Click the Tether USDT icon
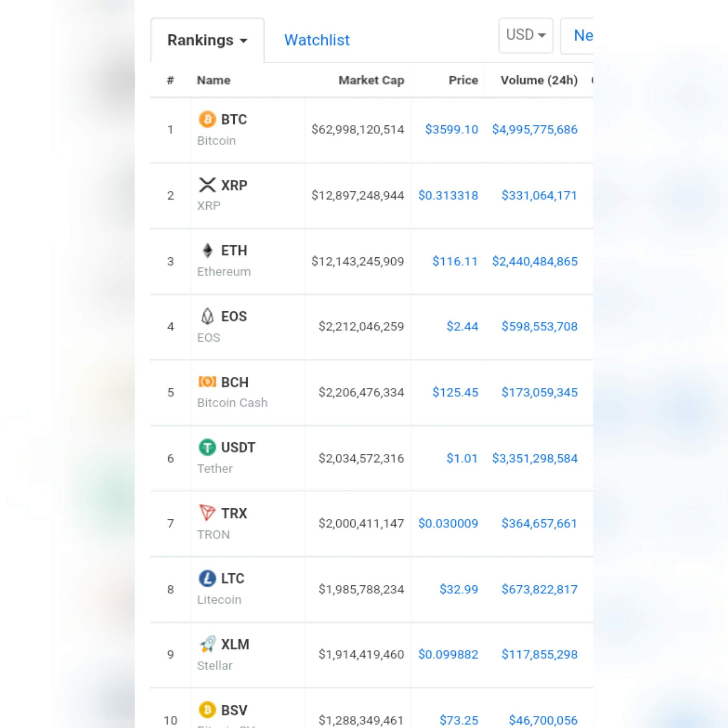This screenshot has width=728, height=728. tap(207, 448)
